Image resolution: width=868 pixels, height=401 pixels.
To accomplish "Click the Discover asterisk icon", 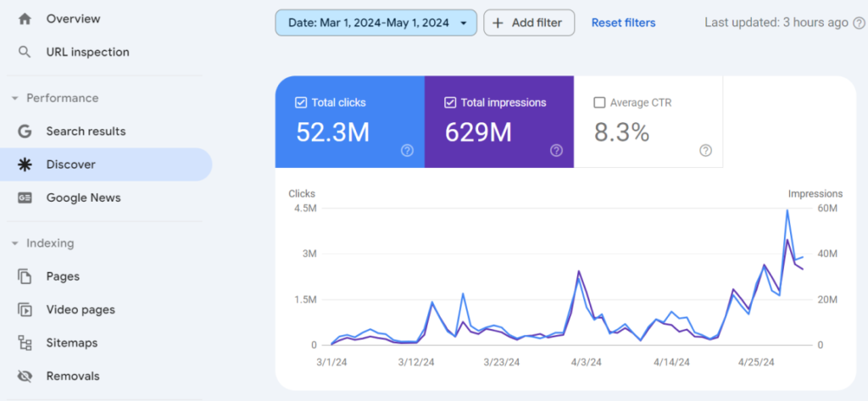I will point(25,164).
